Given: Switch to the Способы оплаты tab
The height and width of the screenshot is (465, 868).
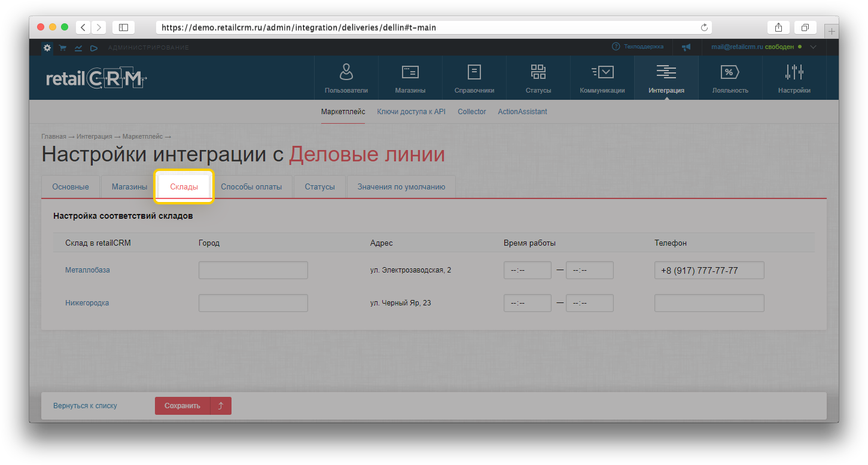Looking at the screenshot, I should tap(251, 186).
